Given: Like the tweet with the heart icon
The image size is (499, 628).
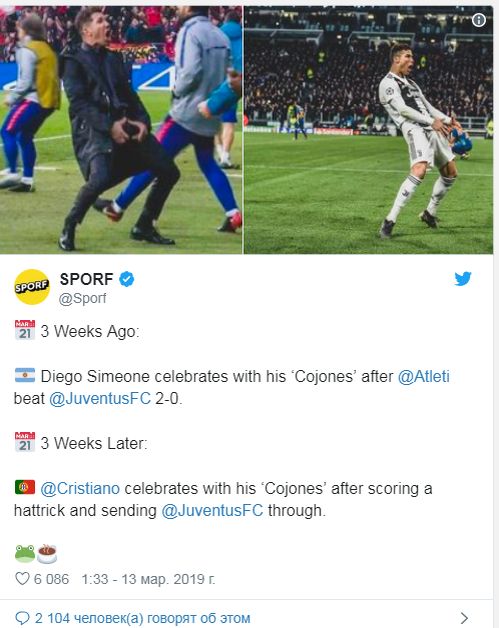Looking at the screenshot, I should pyautogui.click(x=22, y=578).
